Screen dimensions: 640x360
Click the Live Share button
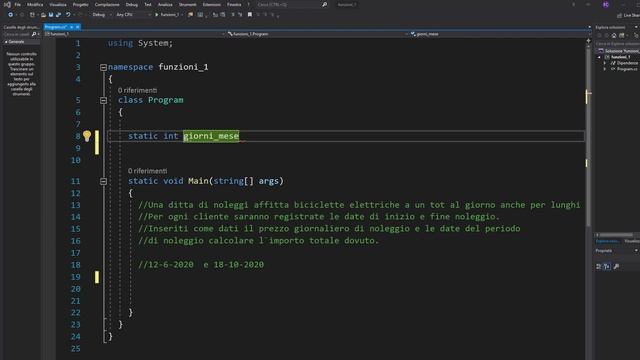coord(629,15)
